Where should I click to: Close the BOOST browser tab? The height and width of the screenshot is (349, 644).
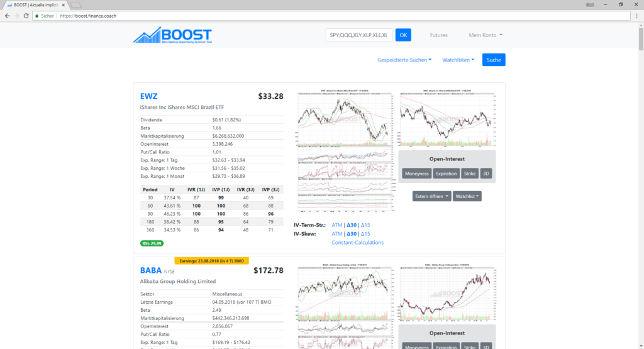[64, 5]
